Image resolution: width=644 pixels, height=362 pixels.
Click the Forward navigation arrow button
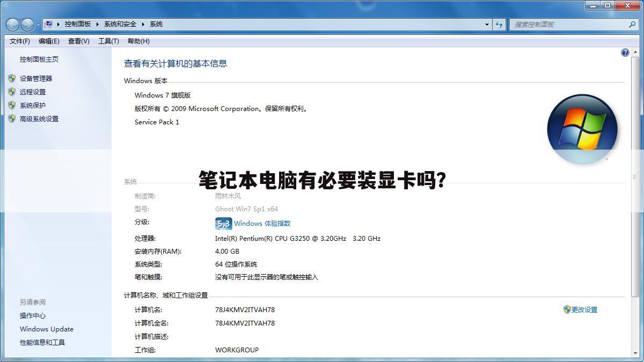(x=27, y=24)
